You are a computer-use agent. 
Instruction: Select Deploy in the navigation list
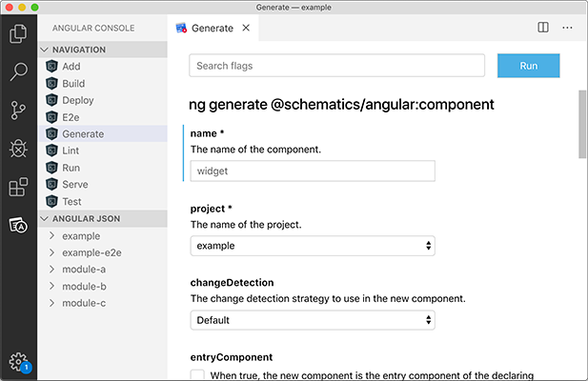[103, 100]
